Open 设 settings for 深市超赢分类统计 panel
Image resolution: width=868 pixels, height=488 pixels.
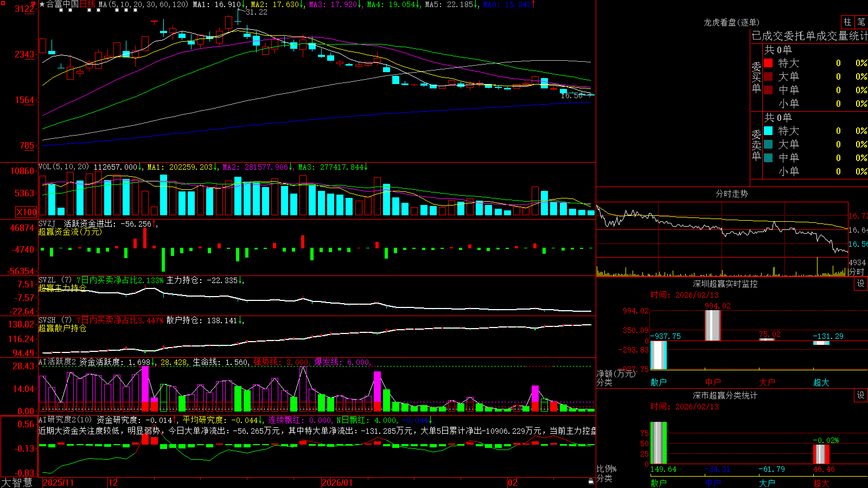(x=861, y=395)
